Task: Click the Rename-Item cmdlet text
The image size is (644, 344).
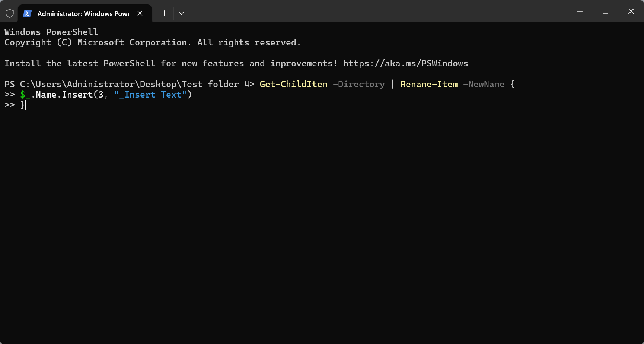Action: pos(429,85)
